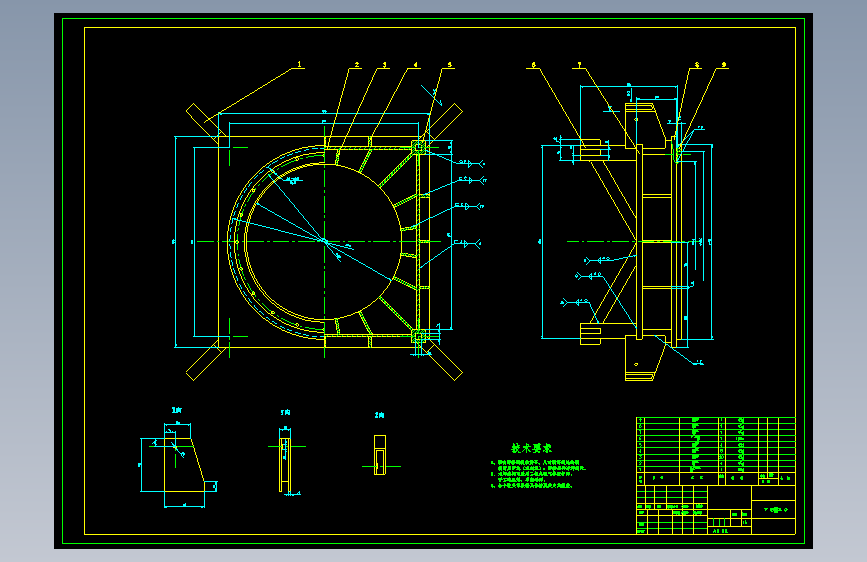The width and height of the screenshot is (867, 562).
Task: Pick the part balloon number 3
Action: pos(384,65)
